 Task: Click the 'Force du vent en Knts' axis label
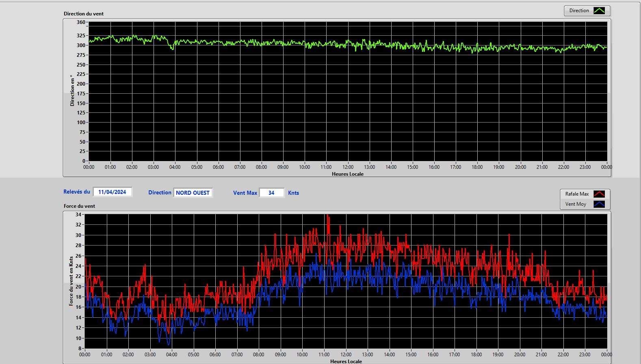(x=71, y=281)
